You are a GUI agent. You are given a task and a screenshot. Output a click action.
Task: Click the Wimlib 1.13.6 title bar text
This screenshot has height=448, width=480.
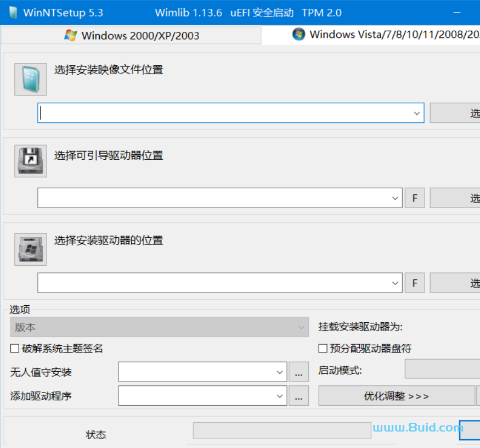click(x=189, y=13)
